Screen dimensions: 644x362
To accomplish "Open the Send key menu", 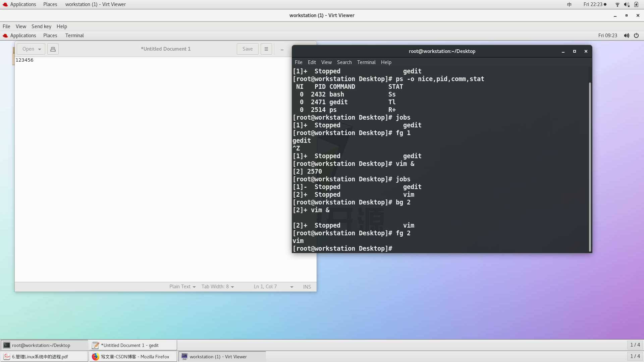I will [41, 26].
